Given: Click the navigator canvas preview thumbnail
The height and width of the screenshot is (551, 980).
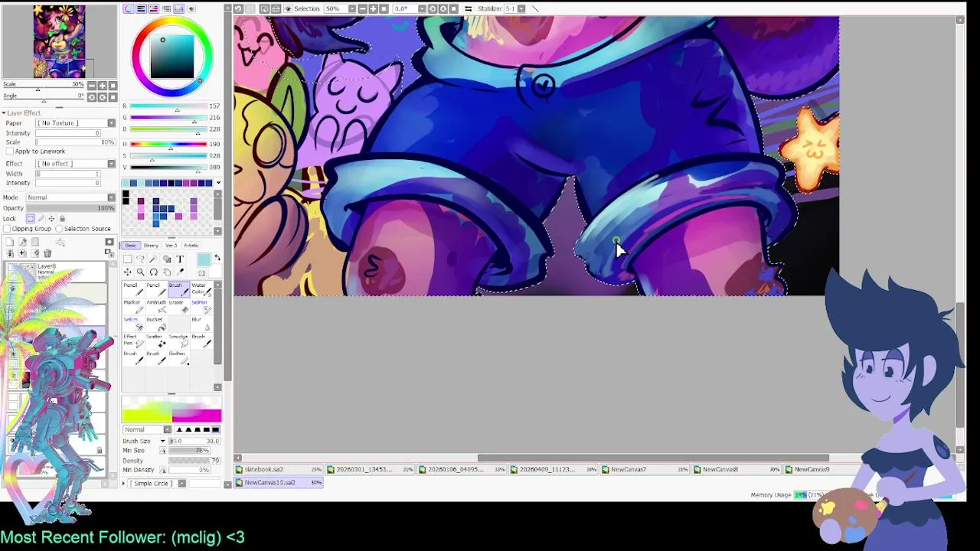Looking at the screenshot, I should [59, 41].
